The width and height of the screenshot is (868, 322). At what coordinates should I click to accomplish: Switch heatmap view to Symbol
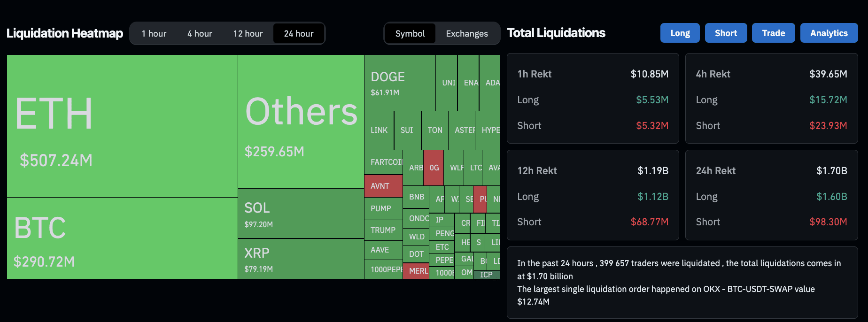tap(410, 33)
